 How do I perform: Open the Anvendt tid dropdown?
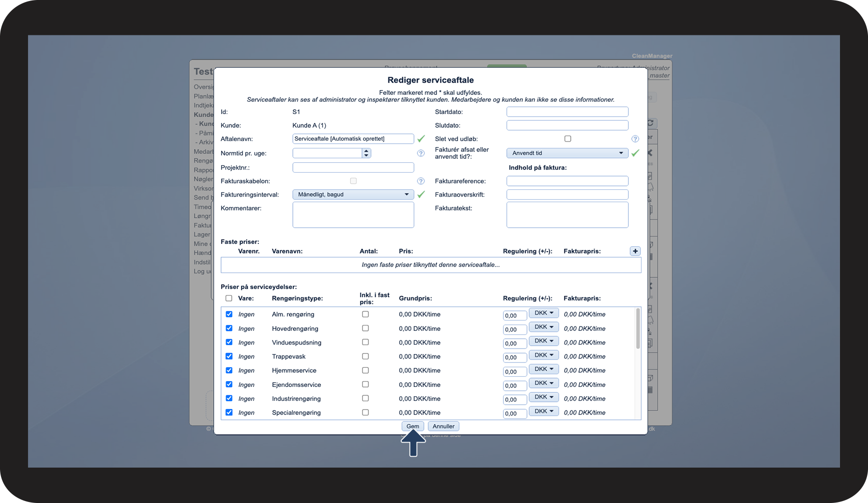(567, 153)
